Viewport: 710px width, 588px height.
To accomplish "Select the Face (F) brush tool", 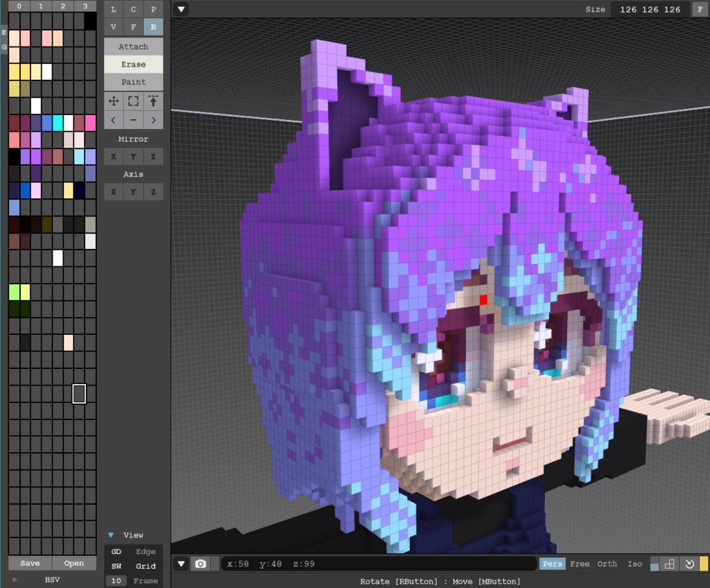I will 132,27.
